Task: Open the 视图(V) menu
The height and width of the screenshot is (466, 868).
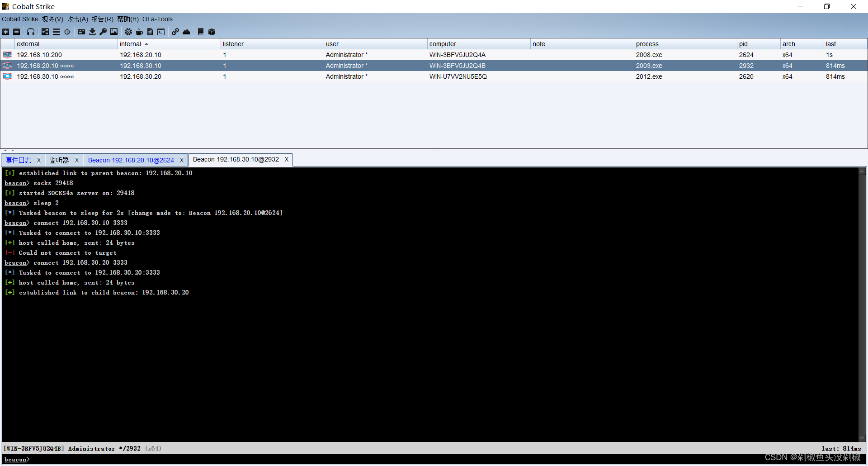Action: pos(52,19)
